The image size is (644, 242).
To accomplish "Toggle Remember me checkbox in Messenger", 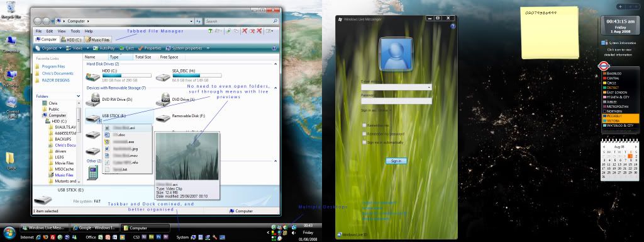I will coord(364,125).
